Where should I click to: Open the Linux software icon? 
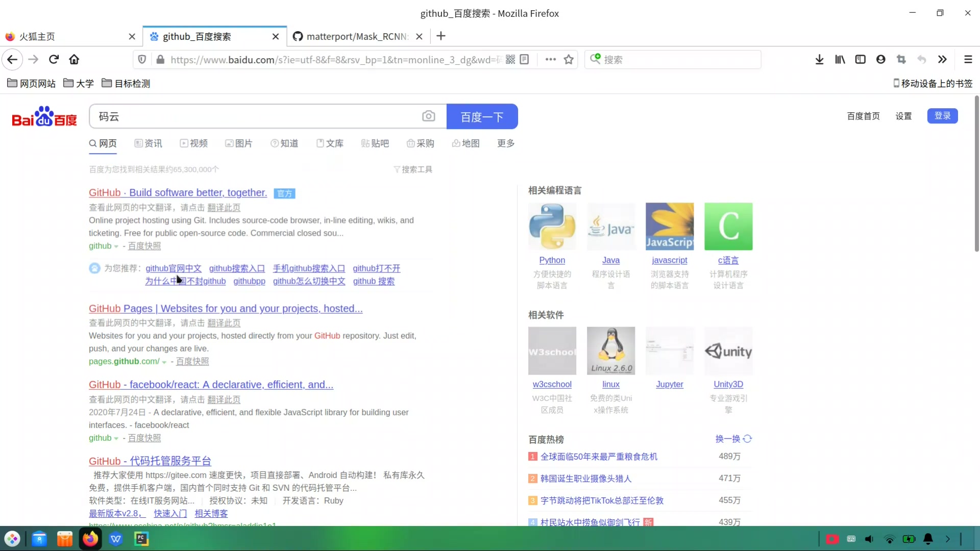coord(611,350)
